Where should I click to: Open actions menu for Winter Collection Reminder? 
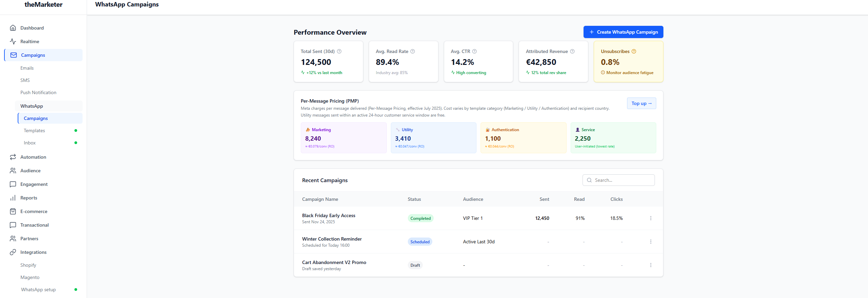[x=651, y=242]
